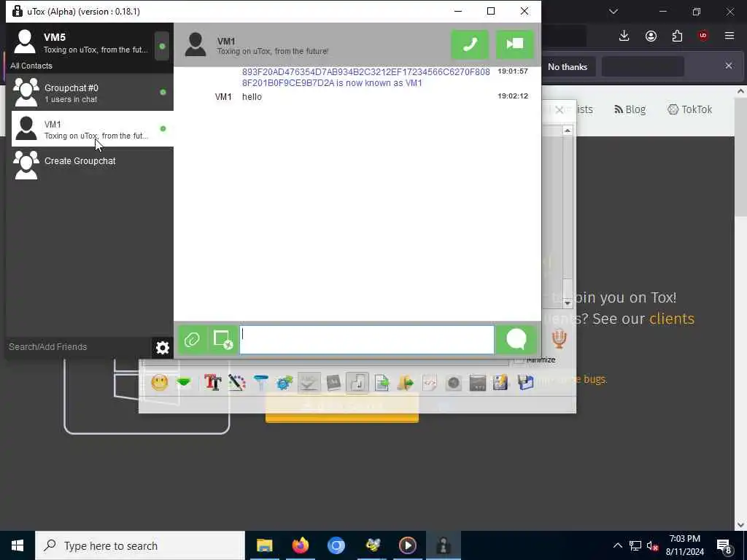Send a screenshot using the capture button
Viewport: 747px width, 560px height.
coord(223,340)
